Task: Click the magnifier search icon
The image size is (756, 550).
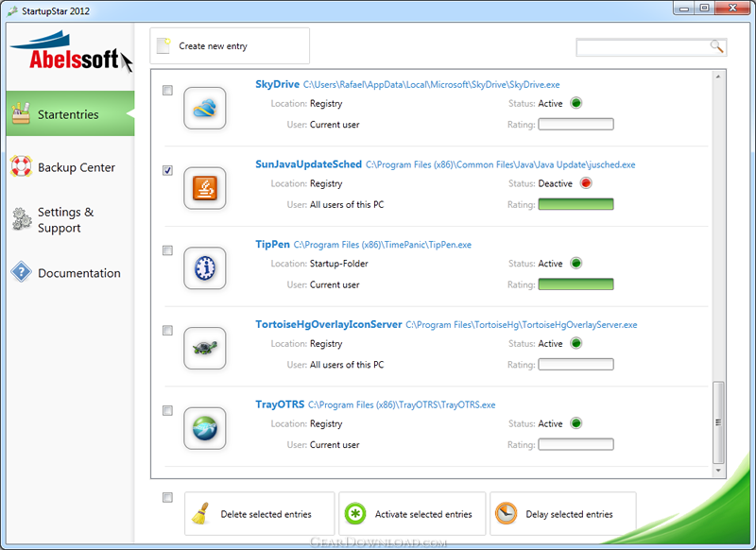Action: [716, 46]
